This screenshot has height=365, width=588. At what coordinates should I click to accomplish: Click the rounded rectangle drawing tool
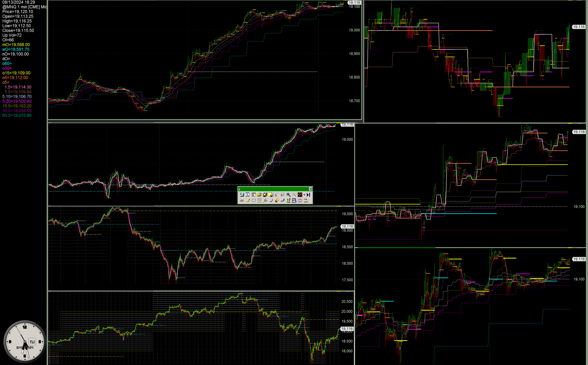[x=253, y=200]
